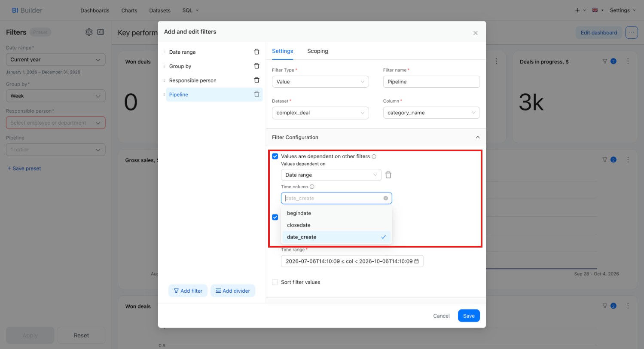
Task: Click the info icon next to Time column
Action: [x=312, y=187]
